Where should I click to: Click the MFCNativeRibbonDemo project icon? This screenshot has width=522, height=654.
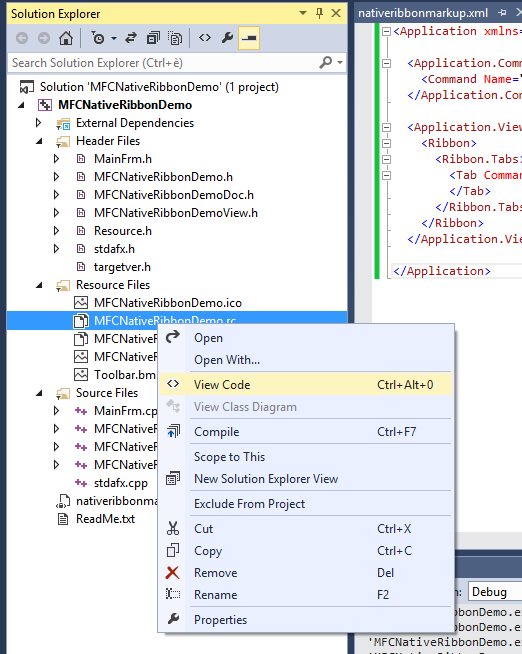tap(45, 105)
